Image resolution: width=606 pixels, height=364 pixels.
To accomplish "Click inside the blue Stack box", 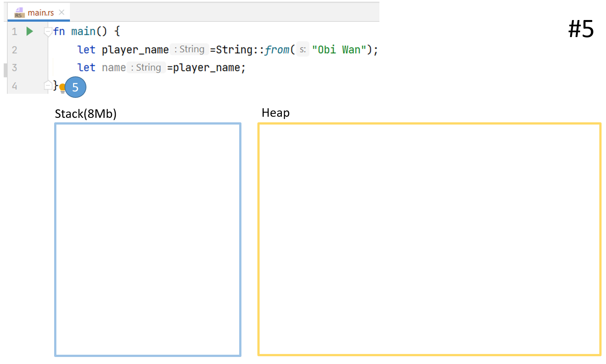I will click(148, 239).
